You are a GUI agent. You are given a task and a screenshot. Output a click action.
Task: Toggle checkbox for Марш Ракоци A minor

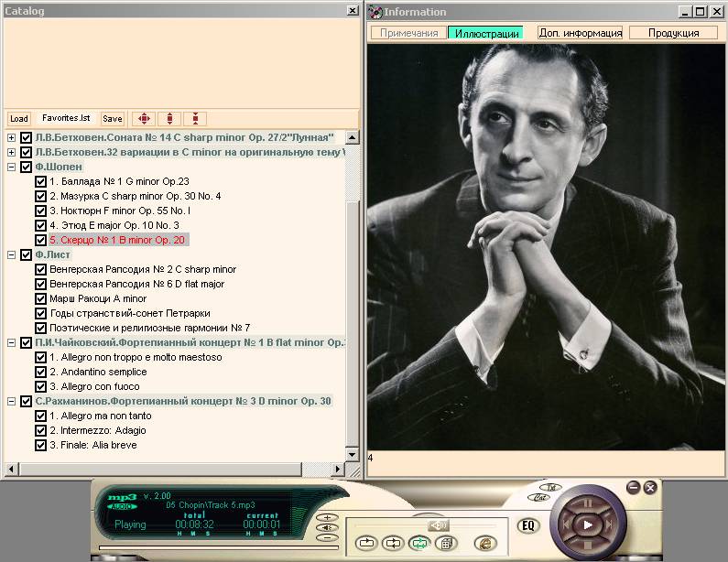(x=40, y=298)
